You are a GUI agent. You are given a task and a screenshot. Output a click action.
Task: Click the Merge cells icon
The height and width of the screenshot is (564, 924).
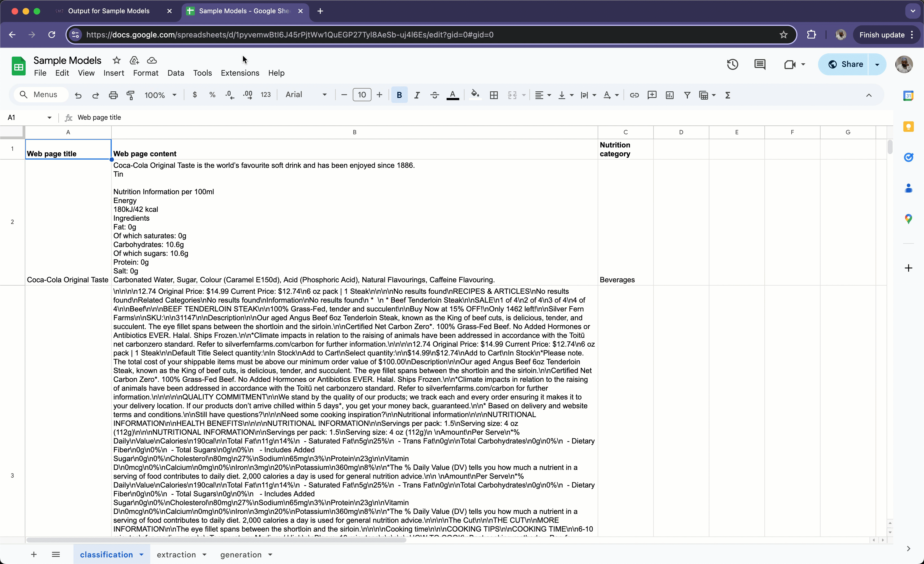[512, 95]
